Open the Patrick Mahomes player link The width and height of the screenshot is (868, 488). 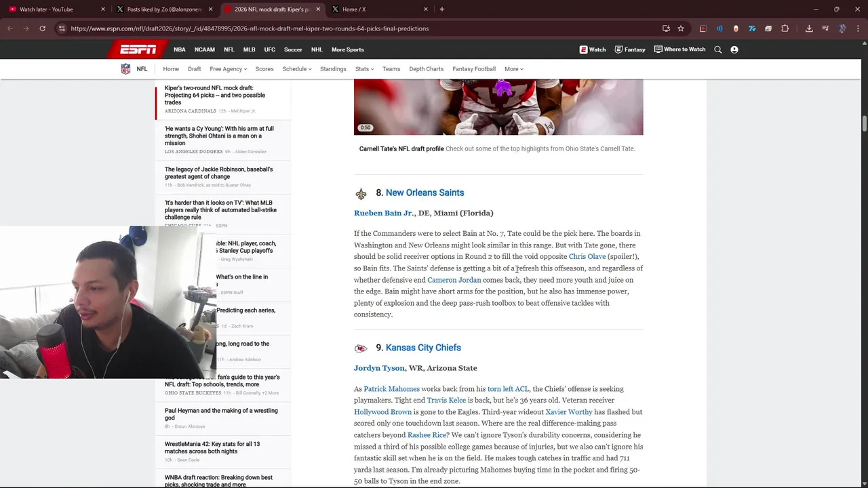coord(391,389)
